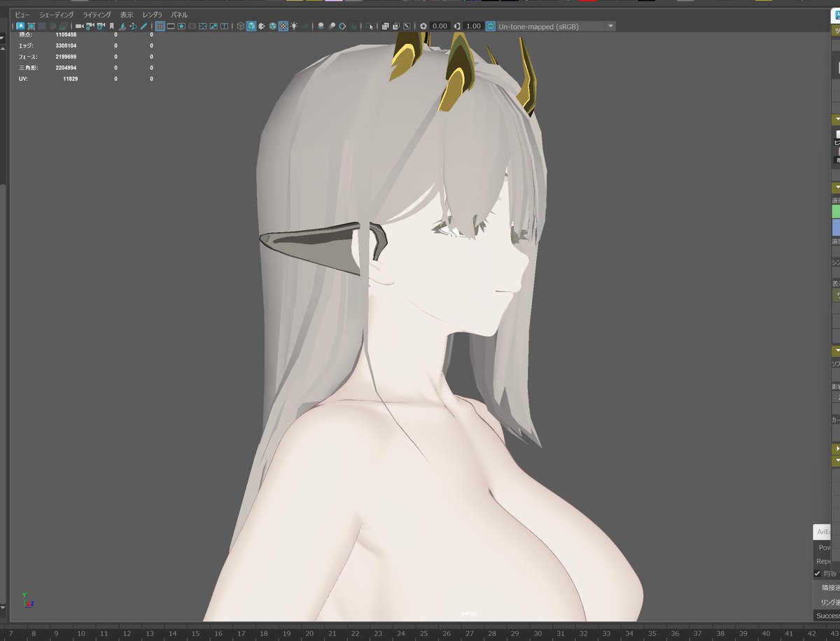Click the Isolate Select icon

pyautogui.click(x=369, y=26)
